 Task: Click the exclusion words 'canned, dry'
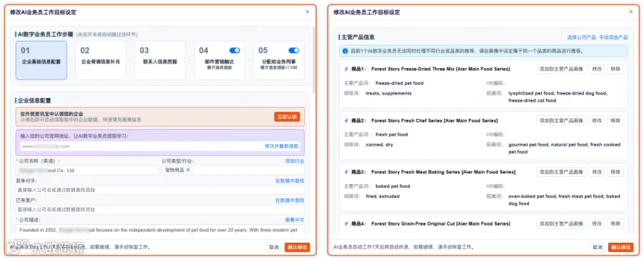379,145
